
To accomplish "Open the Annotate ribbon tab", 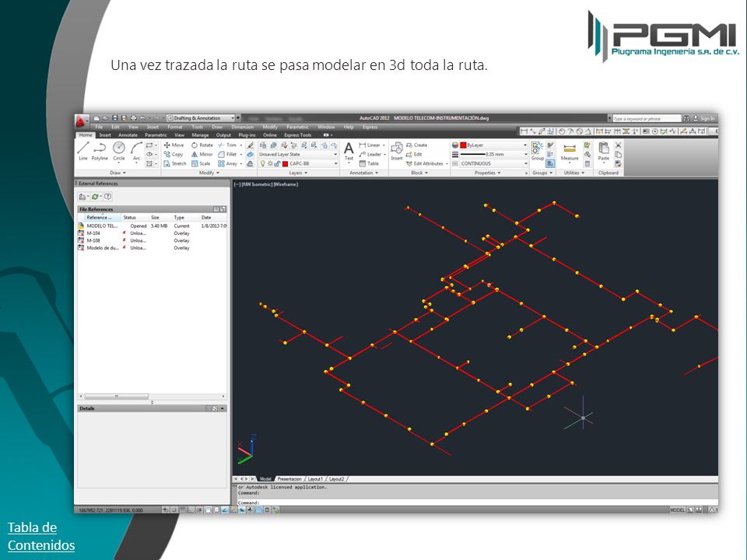I will 128,135.
